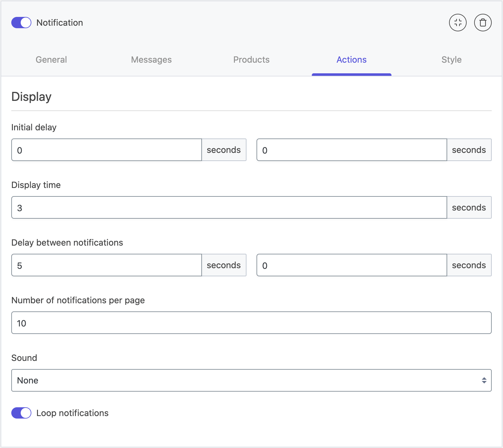Click the Display section heading

(x=31, y=97)
